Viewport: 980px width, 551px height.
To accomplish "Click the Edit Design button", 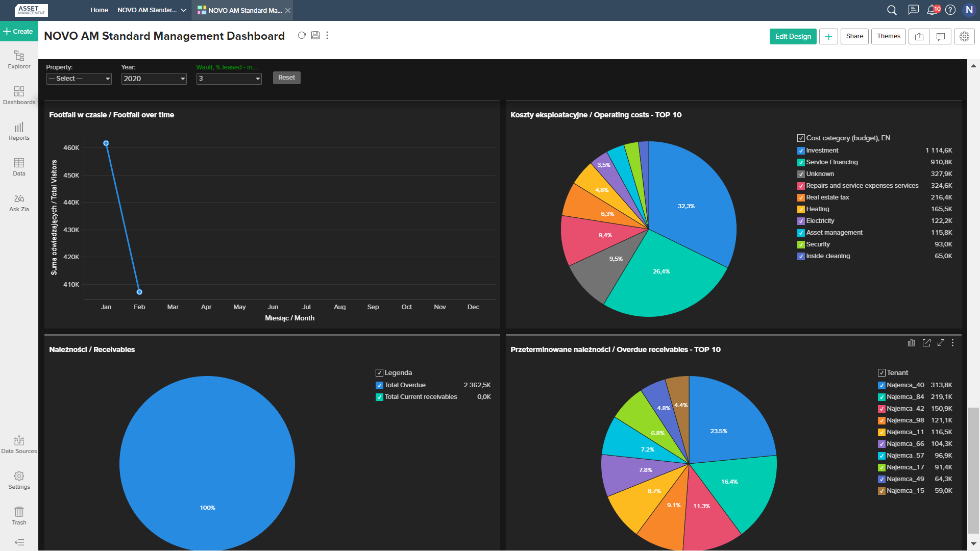I will (x=793, y=36).
